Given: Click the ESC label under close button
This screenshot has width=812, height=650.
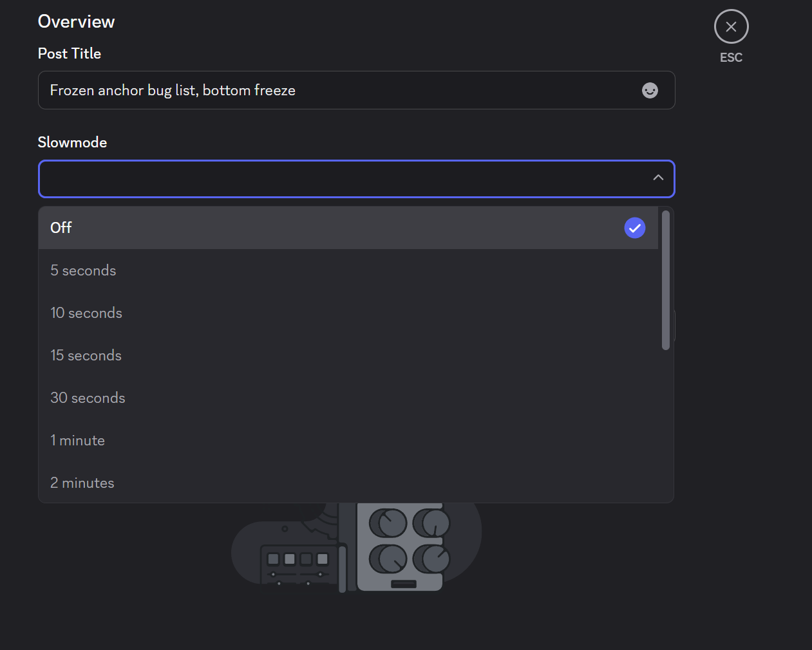Looking at the screenshot, I should [731, 58].
